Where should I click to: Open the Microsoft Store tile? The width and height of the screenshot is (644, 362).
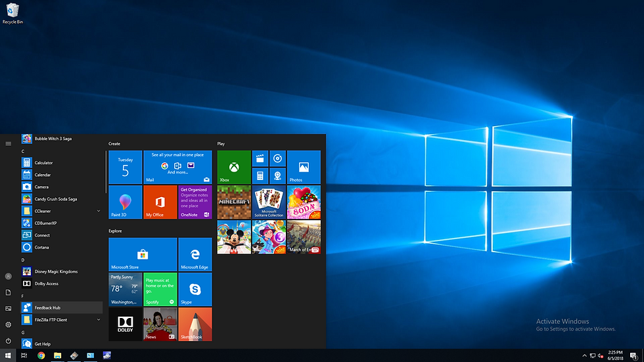coord(143,254)
